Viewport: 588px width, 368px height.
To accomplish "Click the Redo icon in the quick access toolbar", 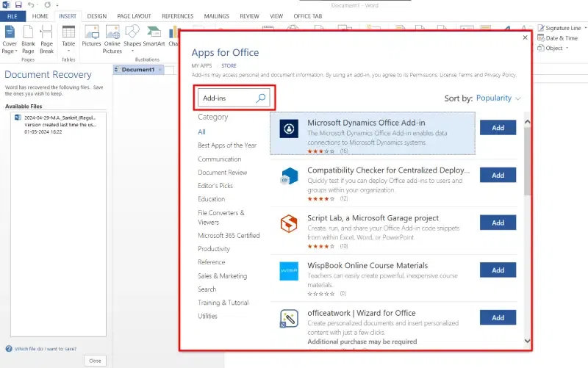I will coord(47,5).
